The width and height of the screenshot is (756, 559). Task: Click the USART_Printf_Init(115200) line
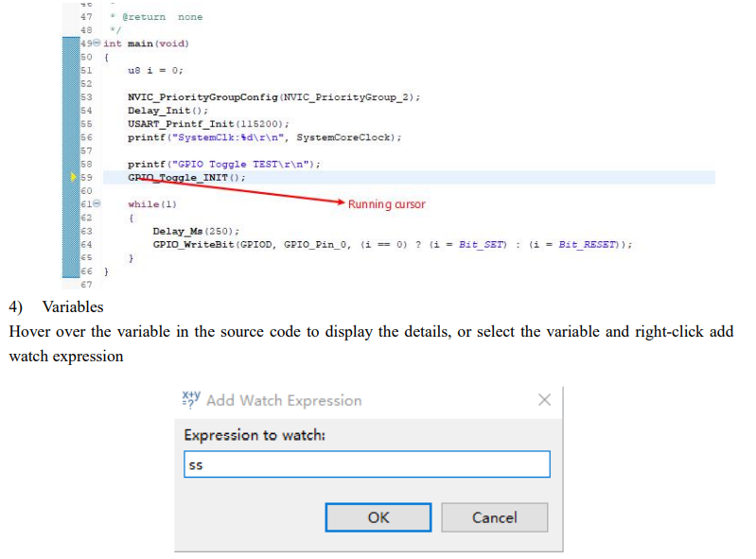[x=208, y=124]
